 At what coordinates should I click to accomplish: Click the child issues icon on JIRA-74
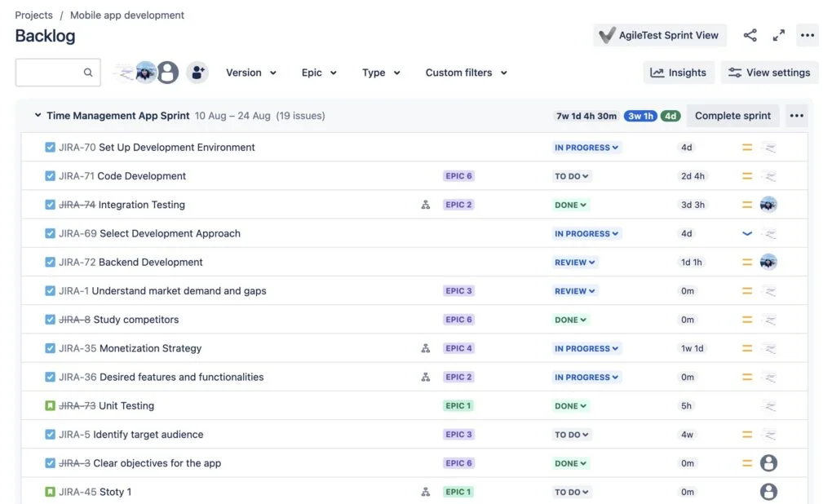(x=425, y=206)
